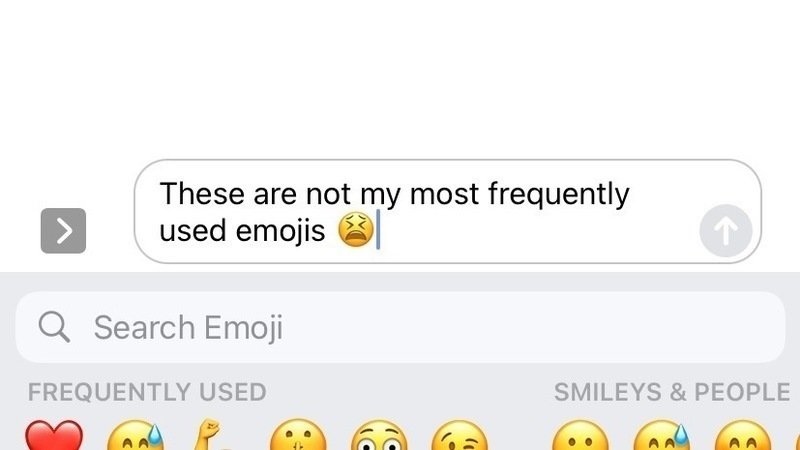The height and width of the screenshot is (450, 800).
Task: Choose the flushed face emoji
Action: (x=379, y=438)
